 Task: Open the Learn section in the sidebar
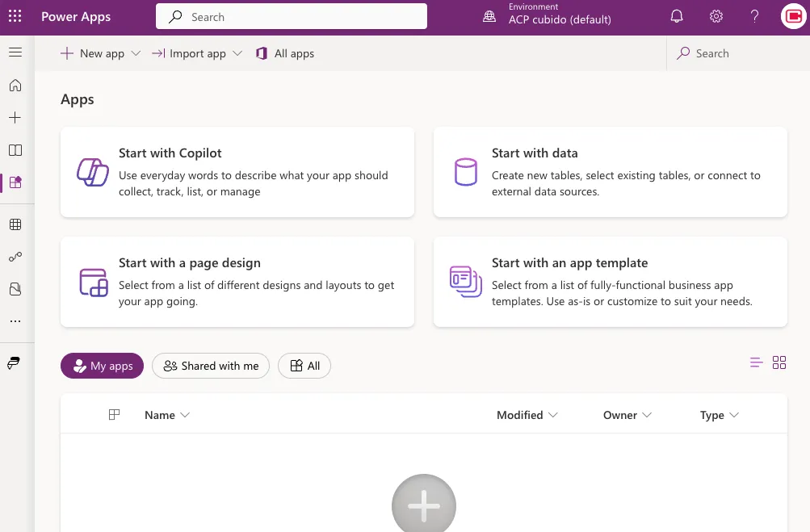click(x=15, y=150)
